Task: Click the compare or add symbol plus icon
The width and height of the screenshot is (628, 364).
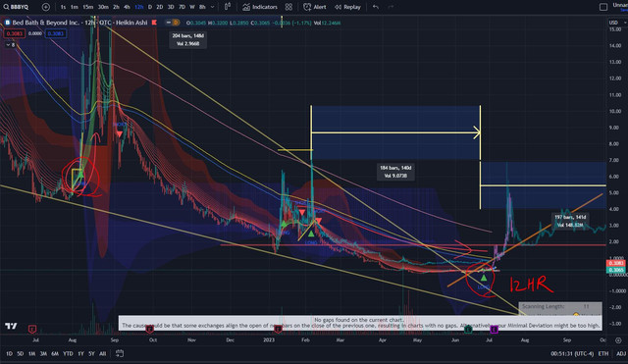Action: (46, 7)
